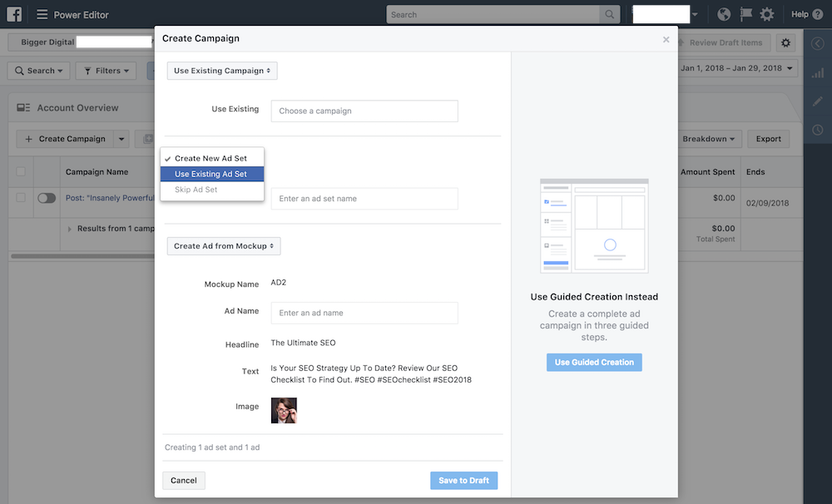Collapse the right sidebar arrow icon
The width and height of the screenshot is (832, 504).
(818, 43)
